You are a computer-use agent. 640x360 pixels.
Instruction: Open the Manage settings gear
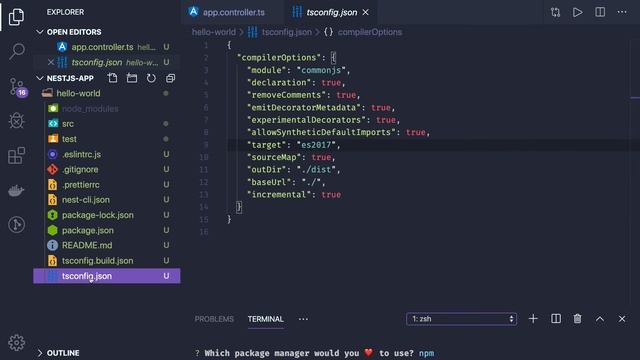pos(16,343)
